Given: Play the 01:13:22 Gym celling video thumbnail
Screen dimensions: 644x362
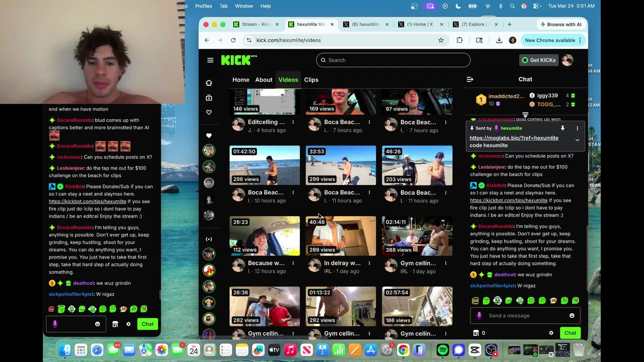Looking at the screenshot, I should (341, 306).
